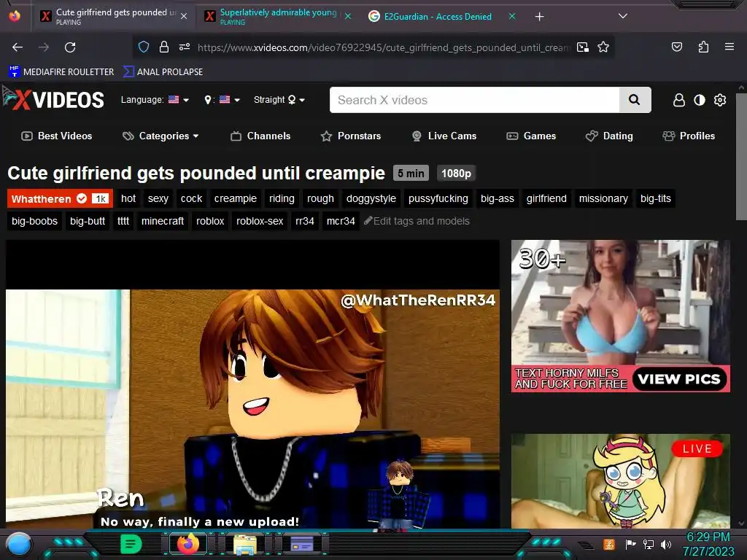
Task: Open the account profile icon
Action: 679,100
